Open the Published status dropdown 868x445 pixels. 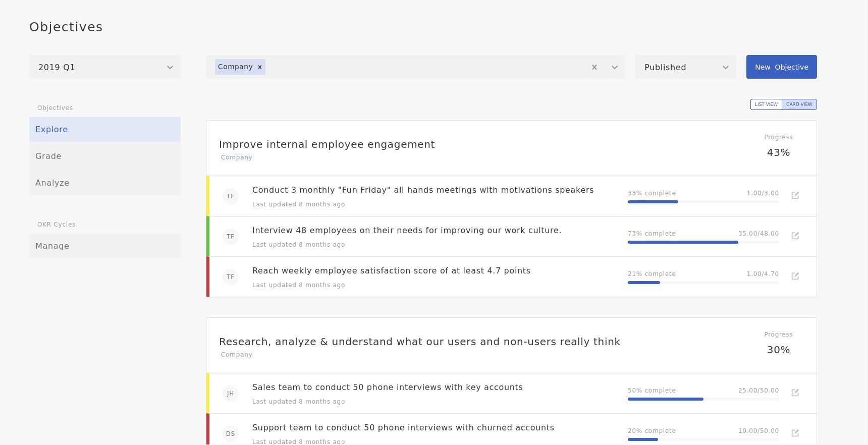[685, 67]
